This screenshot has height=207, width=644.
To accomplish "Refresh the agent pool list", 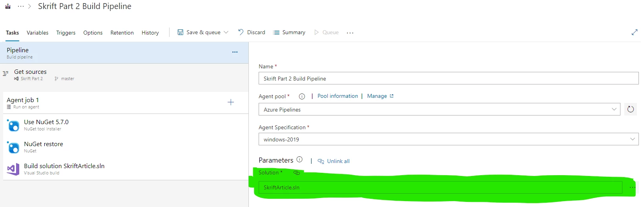I will 631,109.
